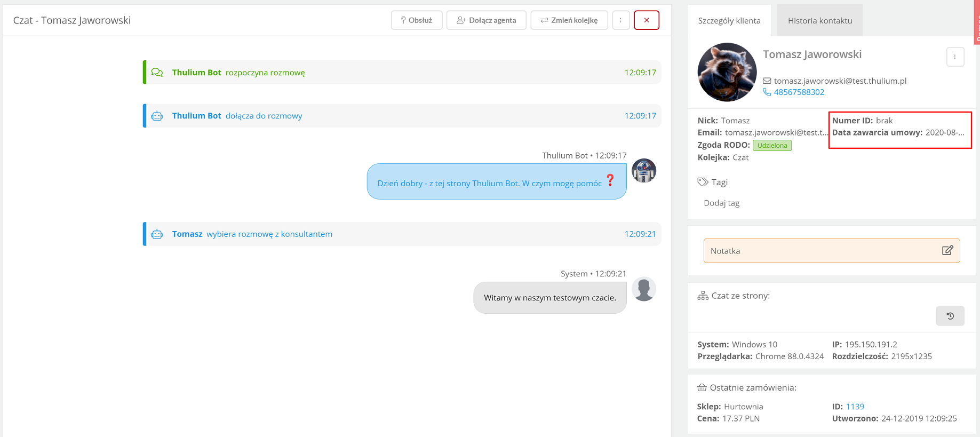Click Dołącz agenta button
Image resolution: width=980 pixels, height=437 pixels.
pos(486,20)
